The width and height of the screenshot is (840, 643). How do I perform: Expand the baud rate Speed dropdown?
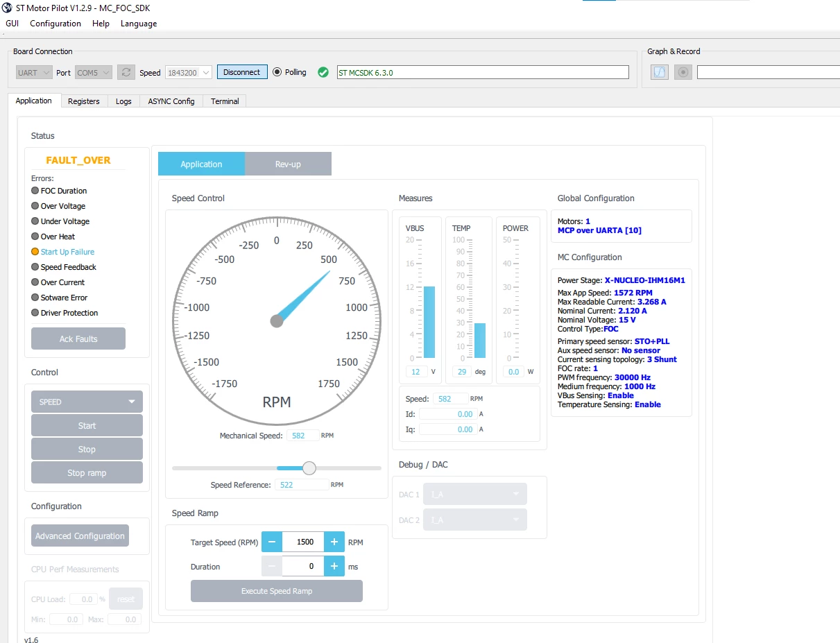coord(187,72)
